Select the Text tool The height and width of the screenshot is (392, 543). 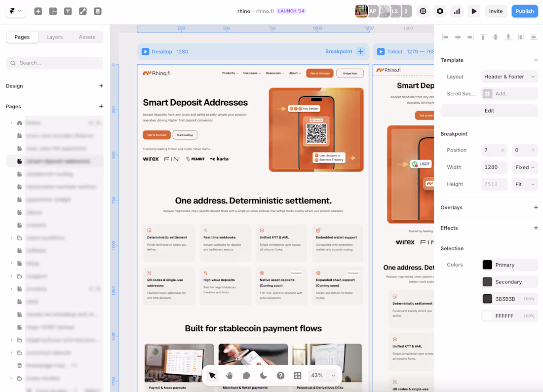pos(68,11)
